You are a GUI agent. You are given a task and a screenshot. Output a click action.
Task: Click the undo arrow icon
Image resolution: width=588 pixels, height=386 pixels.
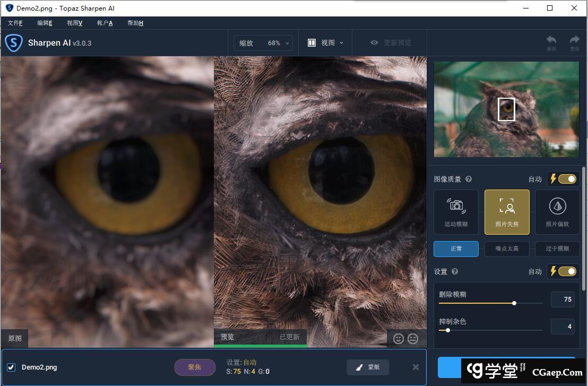click(x=551, y=41)
